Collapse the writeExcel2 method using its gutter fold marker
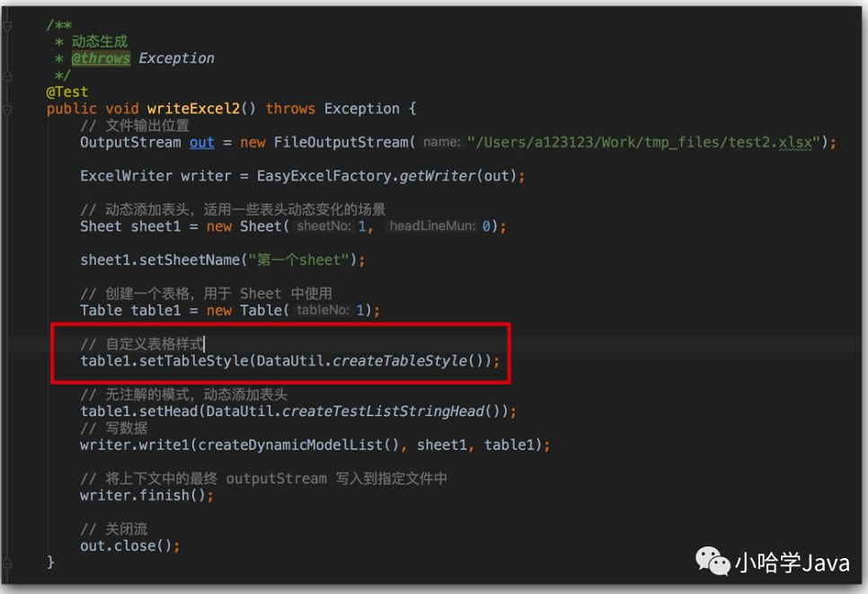868x594 pixels. pyautogui.click(x=8, y=110)
